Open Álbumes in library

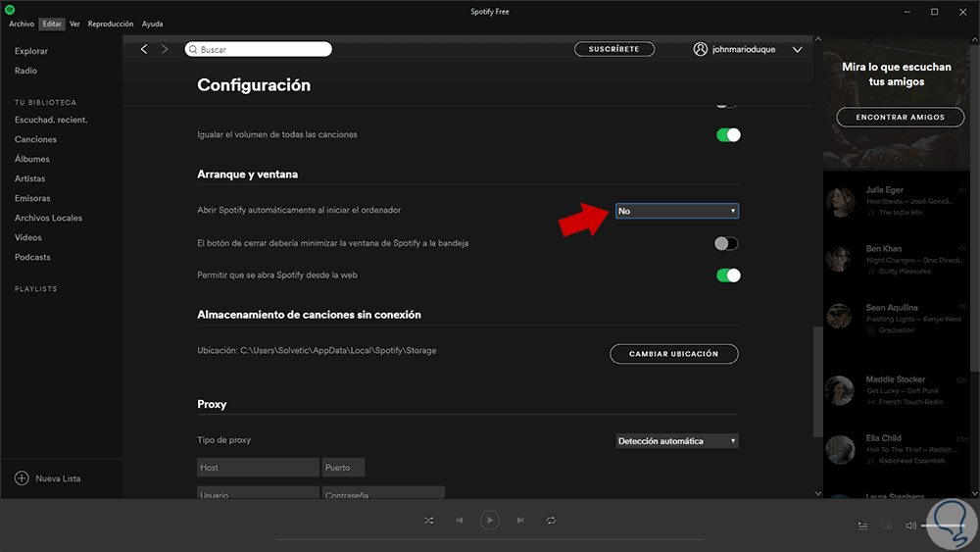(32, 159)
